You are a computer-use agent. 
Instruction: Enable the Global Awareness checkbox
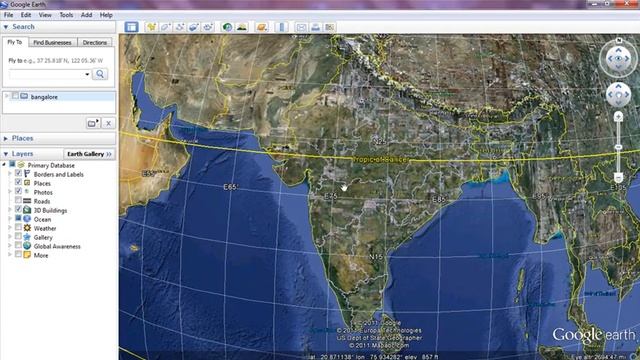[18, 245]
